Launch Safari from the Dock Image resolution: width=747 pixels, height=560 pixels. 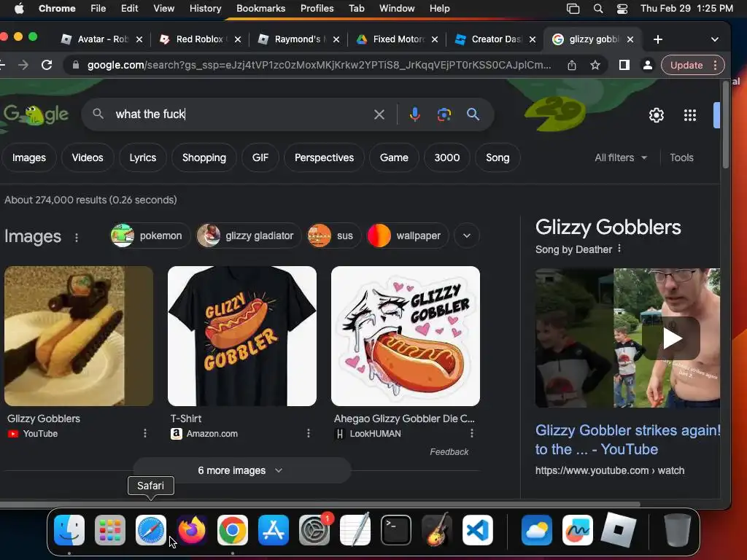[x=151, y=530]
